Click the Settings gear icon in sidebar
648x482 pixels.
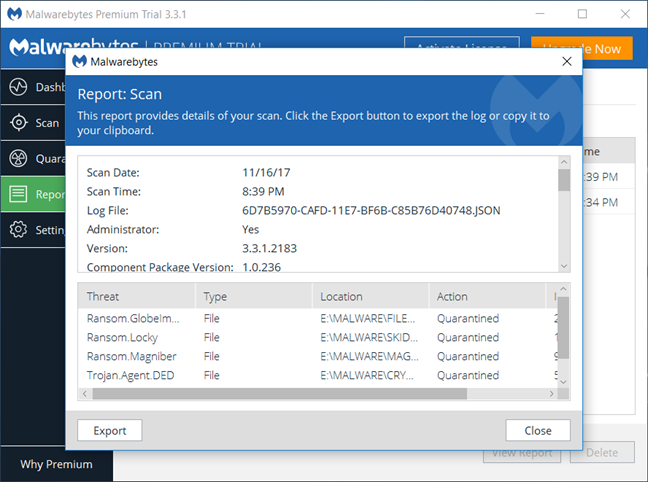(18, 229)
